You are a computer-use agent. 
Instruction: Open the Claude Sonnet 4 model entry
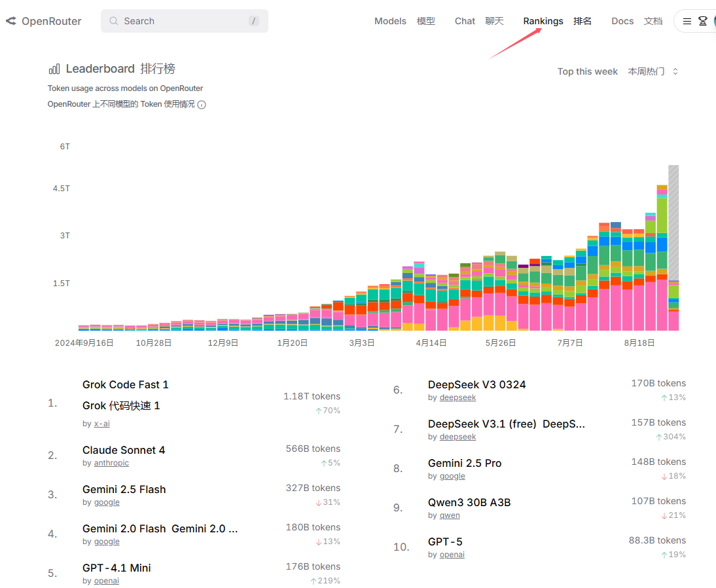pos(124,450)
